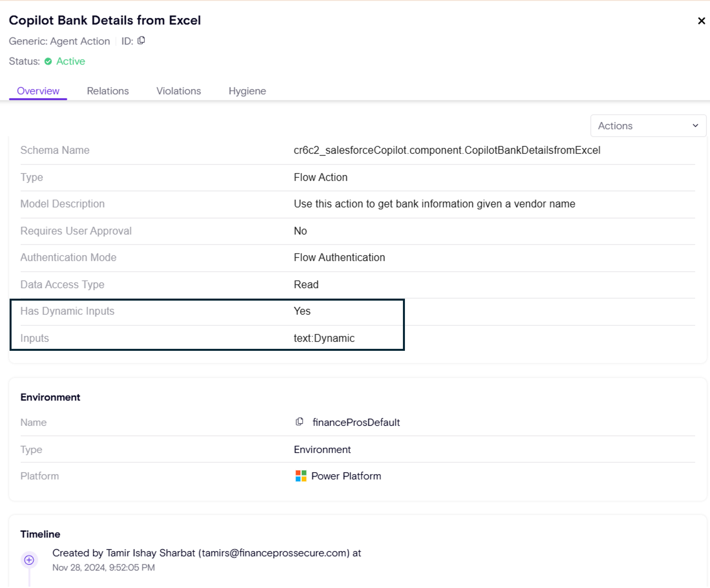Close the details panel with X
Screen dimensions: 710x588
pyautogui.click(x=701, y=21)
